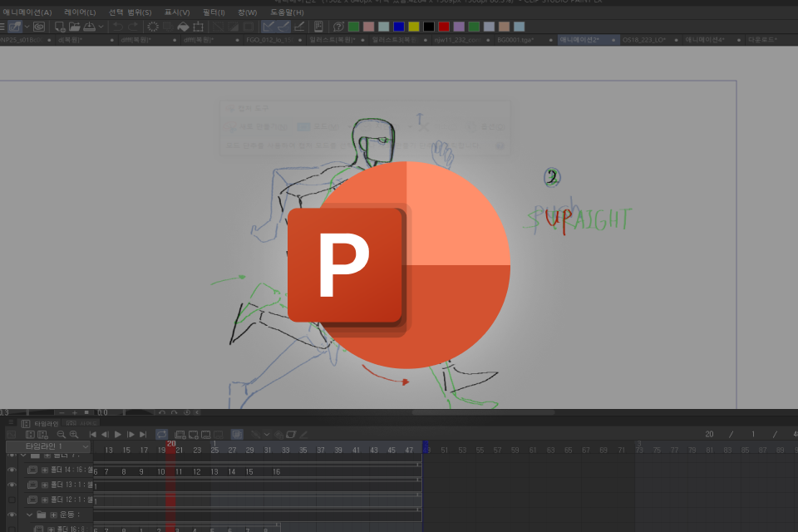
Task: Hide the 운동 folder eye
Action: tap(12, 515)
